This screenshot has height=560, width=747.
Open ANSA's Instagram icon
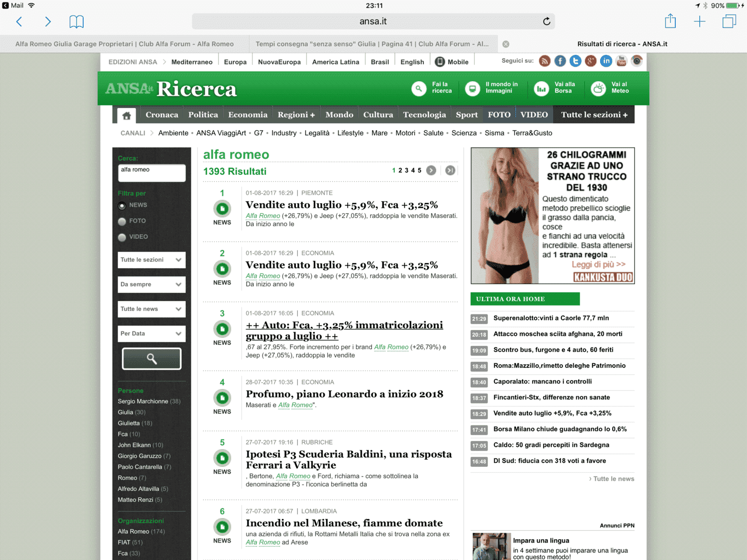pos(636,61)
